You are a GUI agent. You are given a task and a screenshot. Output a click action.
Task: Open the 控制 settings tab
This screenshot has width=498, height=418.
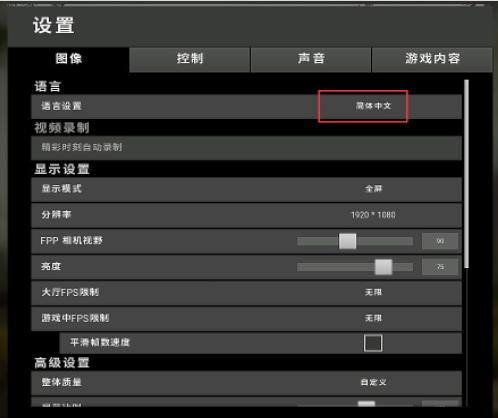click(190, 59)
